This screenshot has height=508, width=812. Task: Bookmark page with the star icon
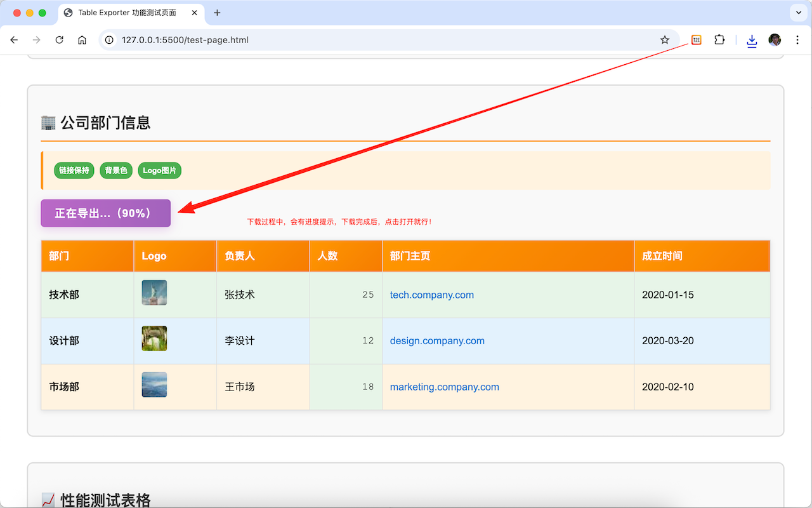665,40
